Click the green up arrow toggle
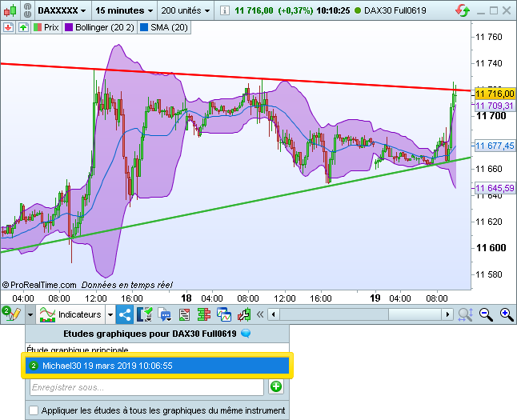 tap(23, 27)
